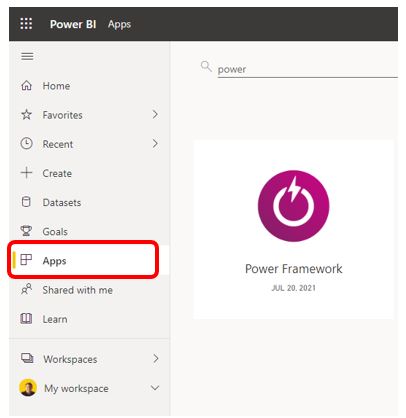406x418 pixels.
Task: Click the Home house icon
Action: (x=27, y=86)
